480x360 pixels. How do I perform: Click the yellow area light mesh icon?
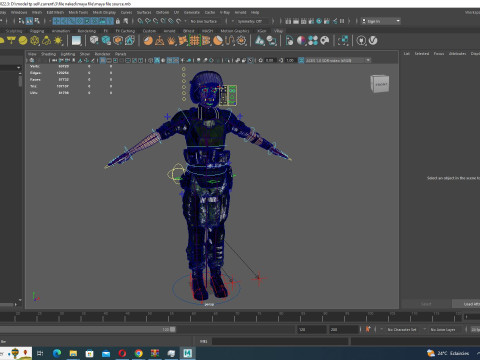tap(35, 41)
